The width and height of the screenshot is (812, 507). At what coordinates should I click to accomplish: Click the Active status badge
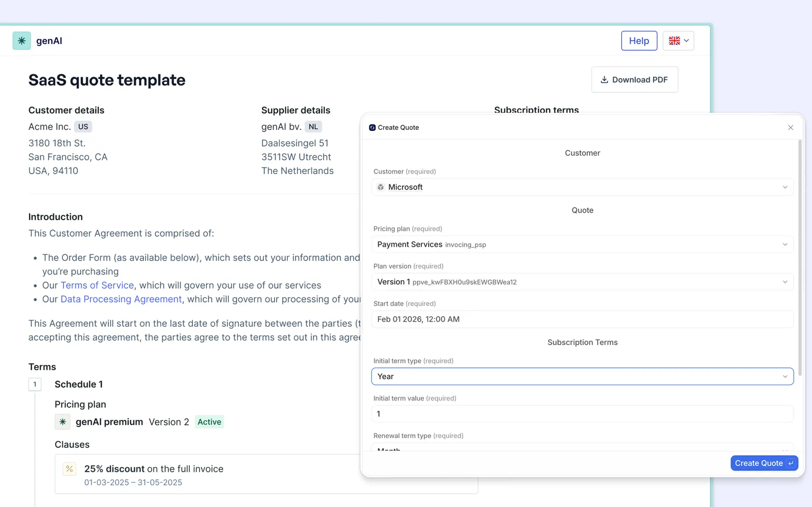point(209,422)
